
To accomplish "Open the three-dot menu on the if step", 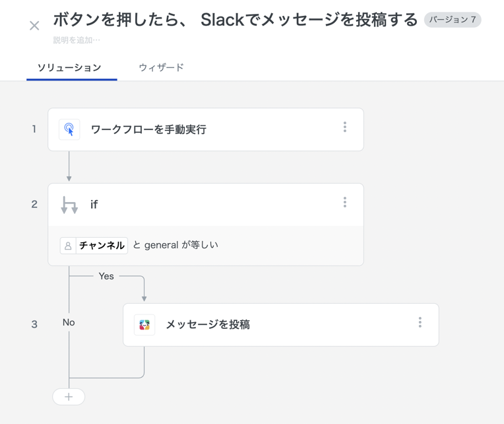I will click(x=344, y=203).
